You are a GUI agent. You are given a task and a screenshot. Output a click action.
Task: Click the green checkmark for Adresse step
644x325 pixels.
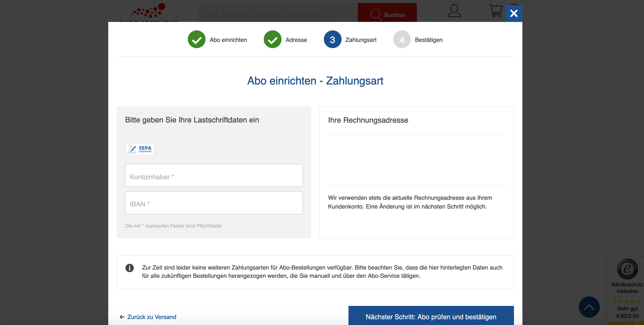[x=273, y=40]
